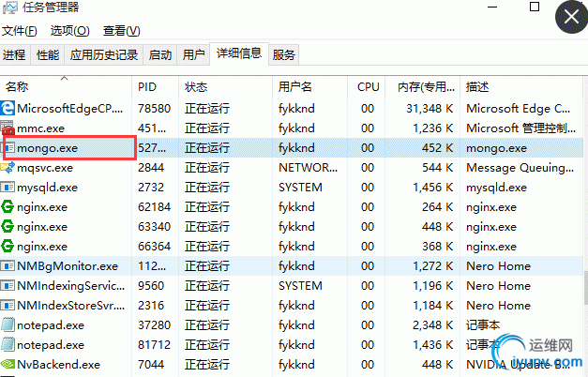The height and width of the screenshot is (377, 588).
Task: Click the mqsvc.exe message queue icon
Action: click(8, 167)
